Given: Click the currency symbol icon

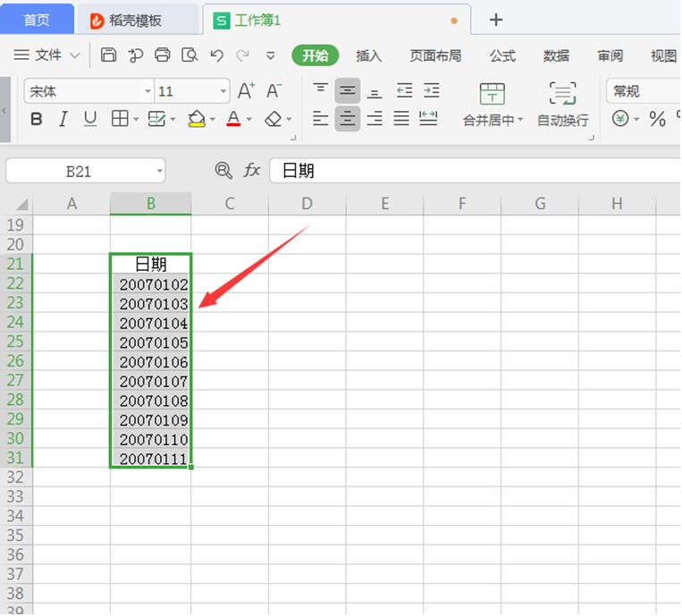Looking at the screenshot, I should [x=620, y=118].
